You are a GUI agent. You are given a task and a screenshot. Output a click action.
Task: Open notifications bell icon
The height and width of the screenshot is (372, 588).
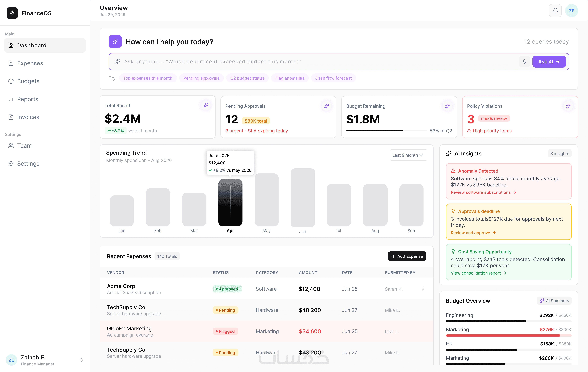pos(555,11)
